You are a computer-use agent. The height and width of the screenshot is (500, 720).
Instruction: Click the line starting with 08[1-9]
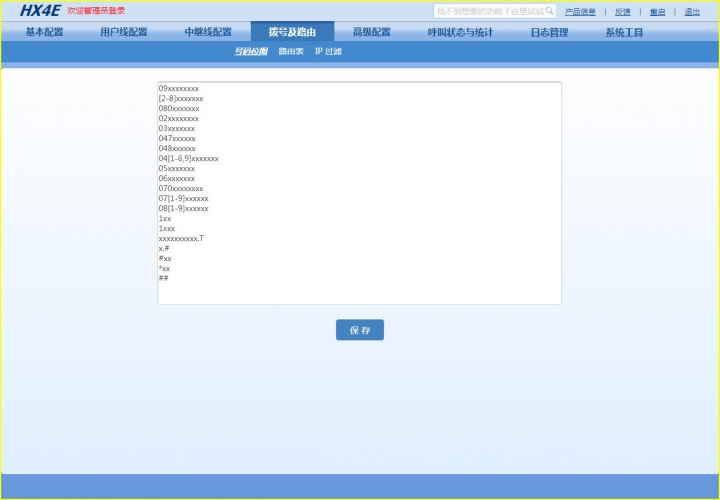pos(184,208)
